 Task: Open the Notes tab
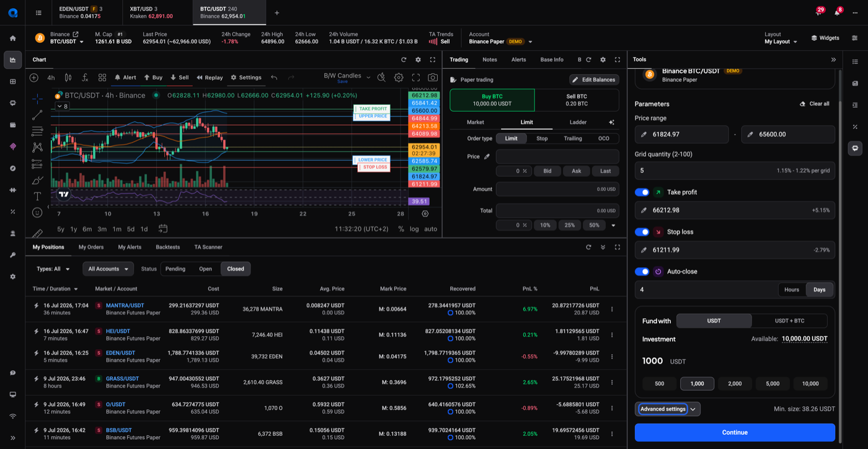pyautogui.click(x=490, y=60)
